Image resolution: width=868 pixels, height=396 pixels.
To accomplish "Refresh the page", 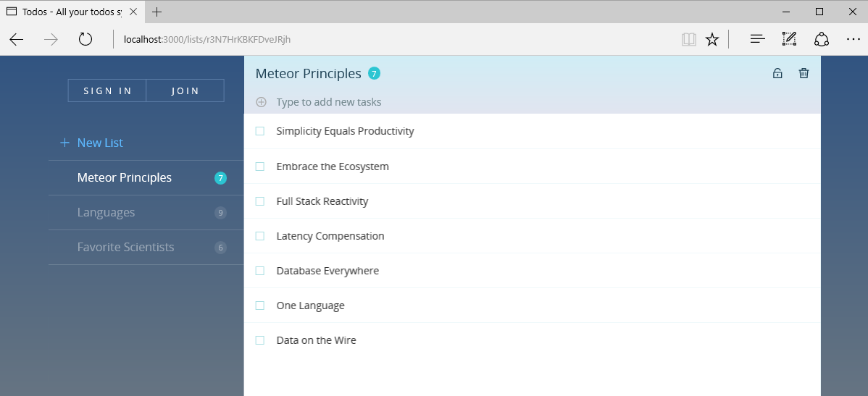I will (85, 39).
